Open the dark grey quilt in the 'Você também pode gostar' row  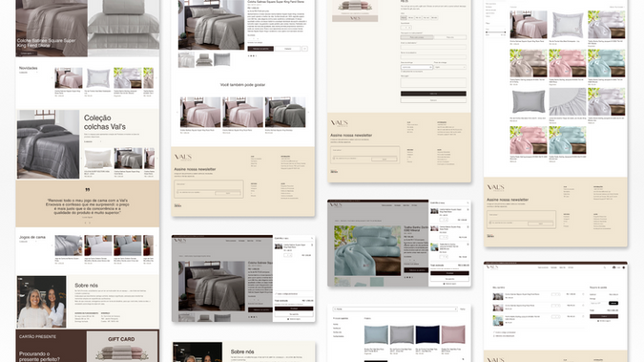tap(285, 113)
